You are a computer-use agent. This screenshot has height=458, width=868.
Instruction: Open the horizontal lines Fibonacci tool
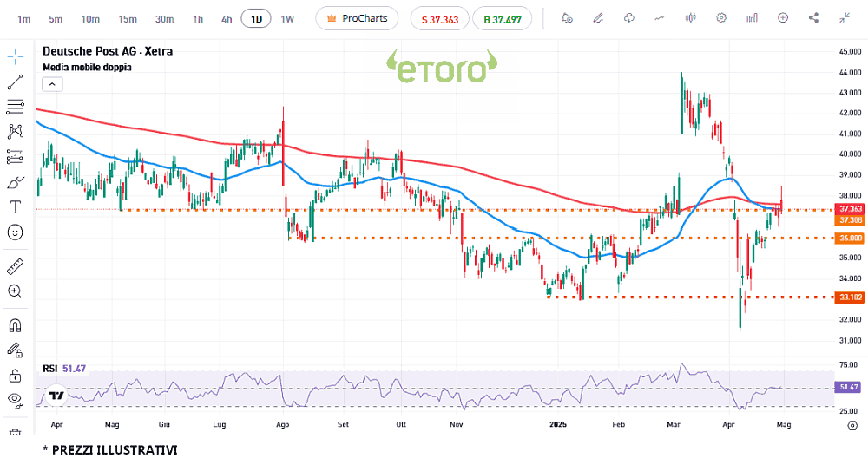coord(16,107)
